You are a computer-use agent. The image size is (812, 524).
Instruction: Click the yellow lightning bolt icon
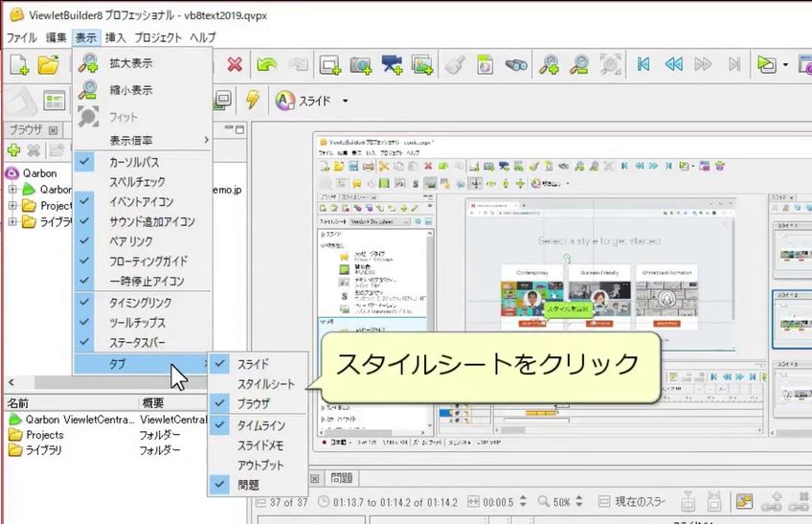tap(253, 100)
